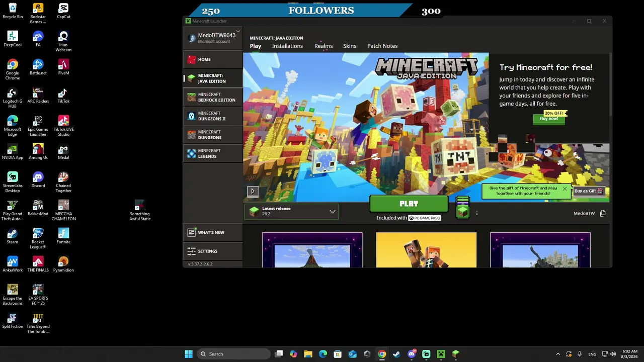Open Discord from the taskbar
This screenshot has height=362, width=644.
pyautogui.click(x=412, y=354)
